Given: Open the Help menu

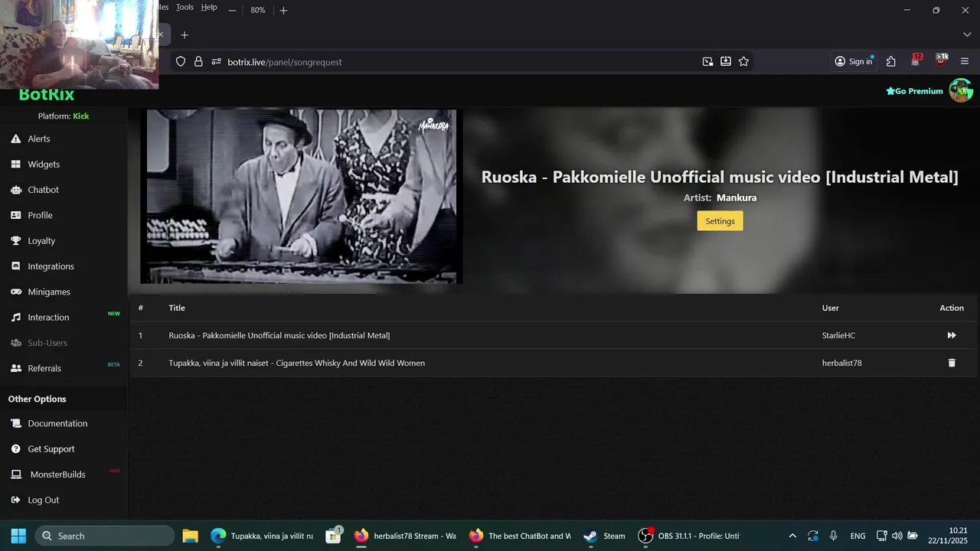Looking at the screenshot, I should pyautogui.click(x=209, y=7).
